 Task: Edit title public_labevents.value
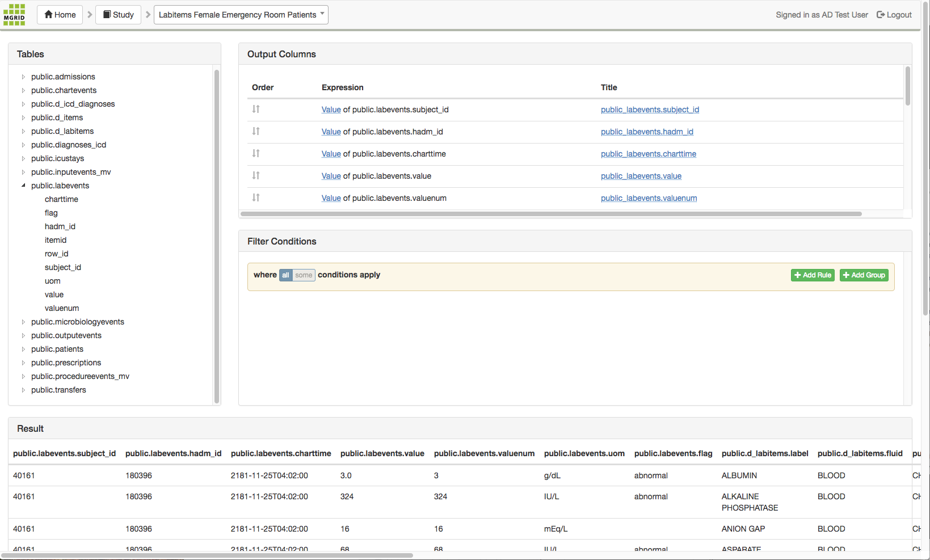point(641,176)
